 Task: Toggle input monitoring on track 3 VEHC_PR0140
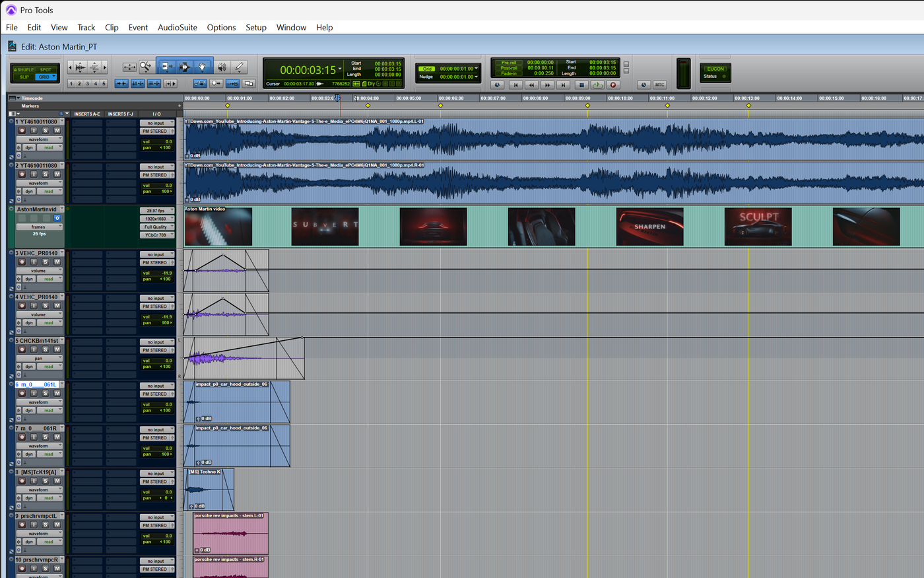[x=34, y=262]
